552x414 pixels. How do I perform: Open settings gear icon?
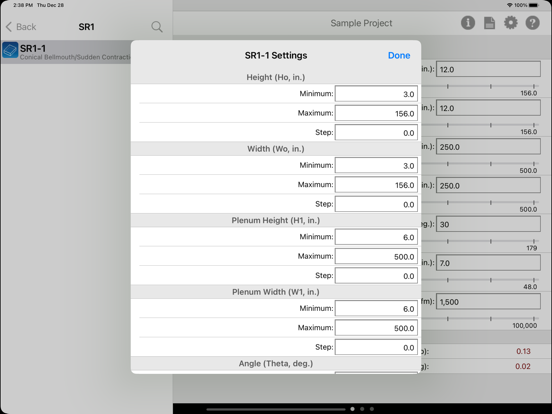click(x=511, y=23)
